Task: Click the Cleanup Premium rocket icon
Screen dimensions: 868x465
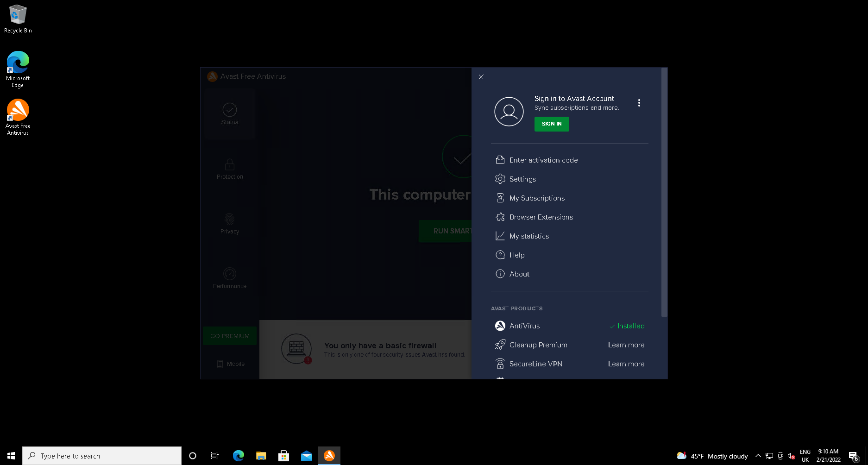Action: (500, 345)
